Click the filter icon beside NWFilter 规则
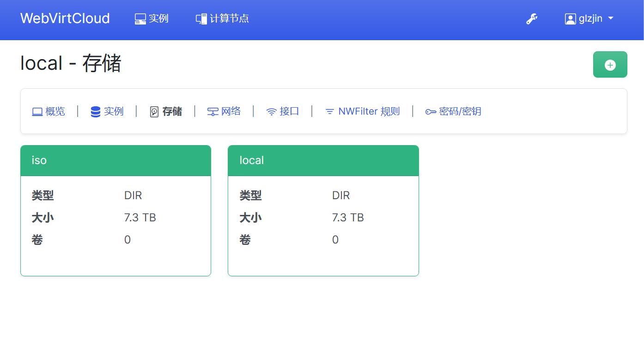Viewport: 644px width, 360px height. coord(329,112)
